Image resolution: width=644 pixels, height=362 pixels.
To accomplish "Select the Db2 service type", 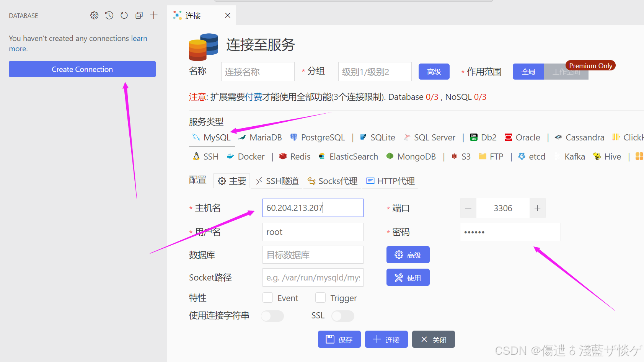I will coord(483,137).
